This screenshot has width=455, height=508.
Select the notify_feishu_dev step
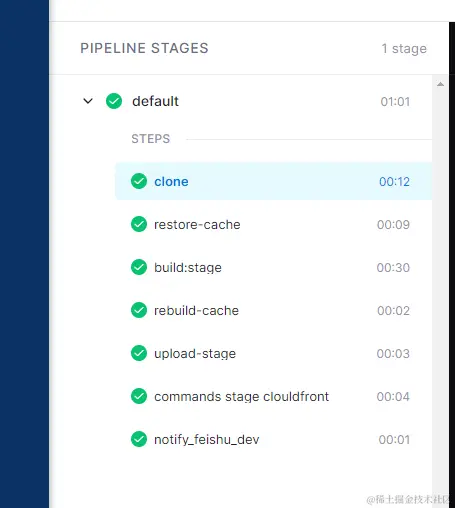273,439
